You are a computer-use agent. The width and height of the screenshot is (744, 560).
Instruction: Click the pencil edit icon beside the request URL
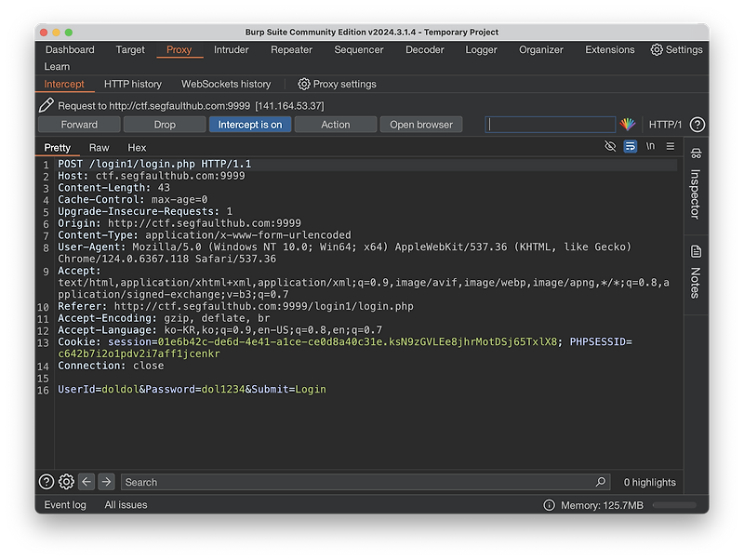(46, 107)
